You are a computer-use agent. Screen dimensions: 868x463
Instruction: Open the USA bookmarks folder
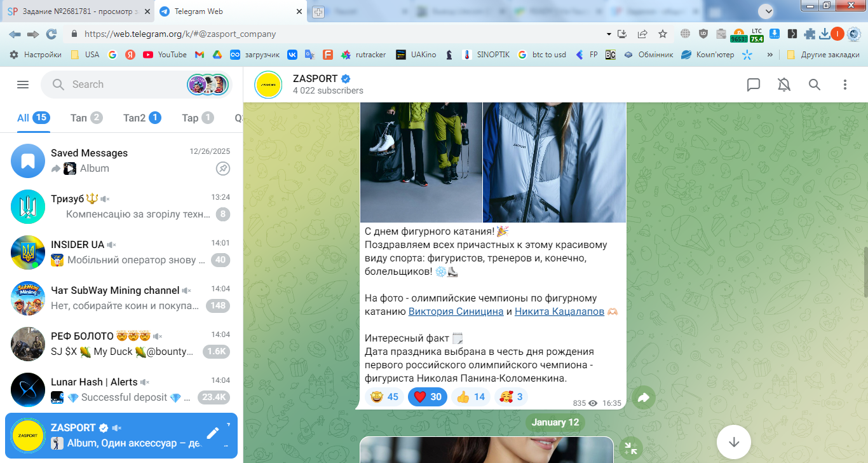[x=85, y=55]
